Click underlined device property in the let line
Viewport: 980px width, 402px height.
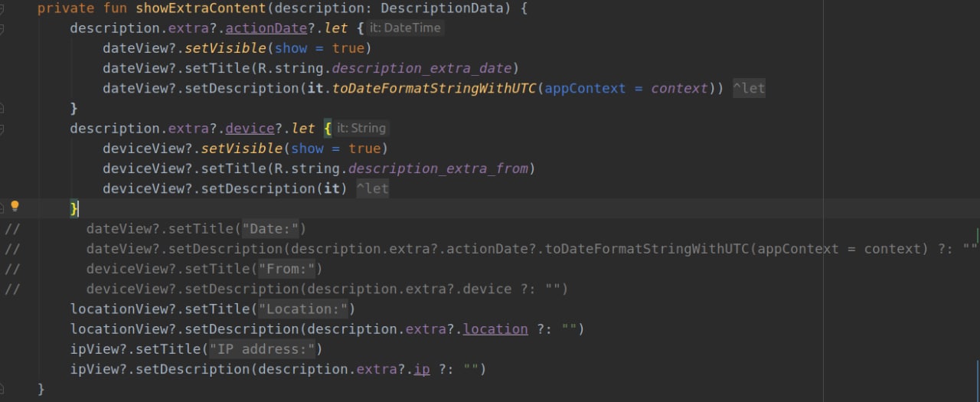coord(250,129)
